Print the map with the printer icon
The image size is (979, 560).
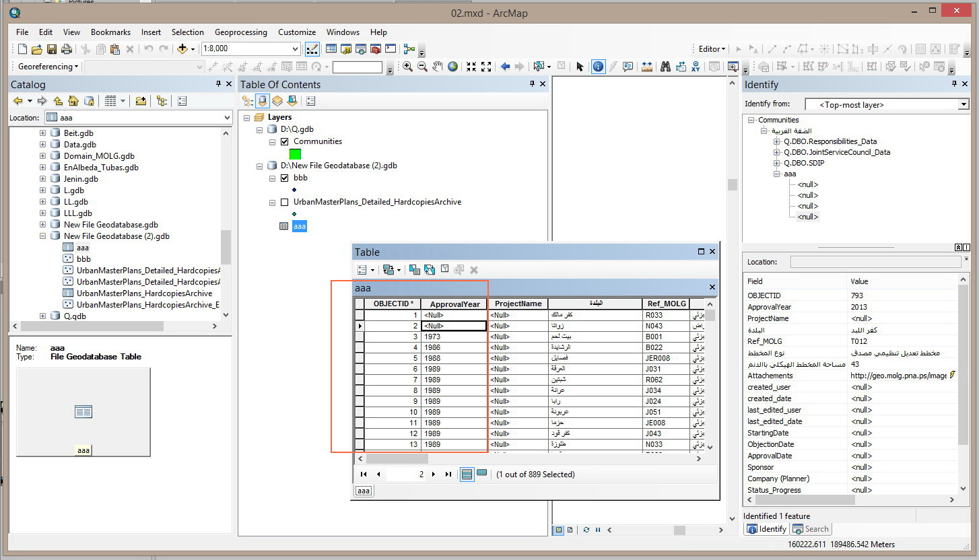(x=67, y=49)
